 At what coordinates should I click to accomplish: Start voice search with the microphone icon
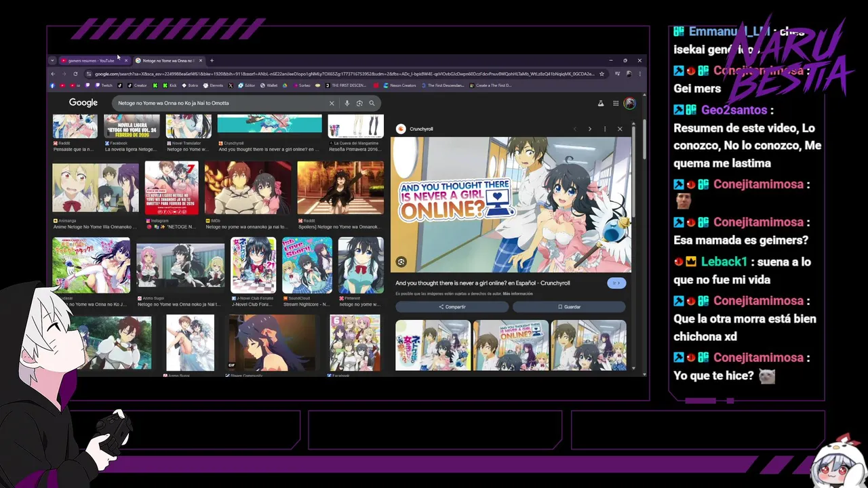pyautogui.click(x=347, y=103)
